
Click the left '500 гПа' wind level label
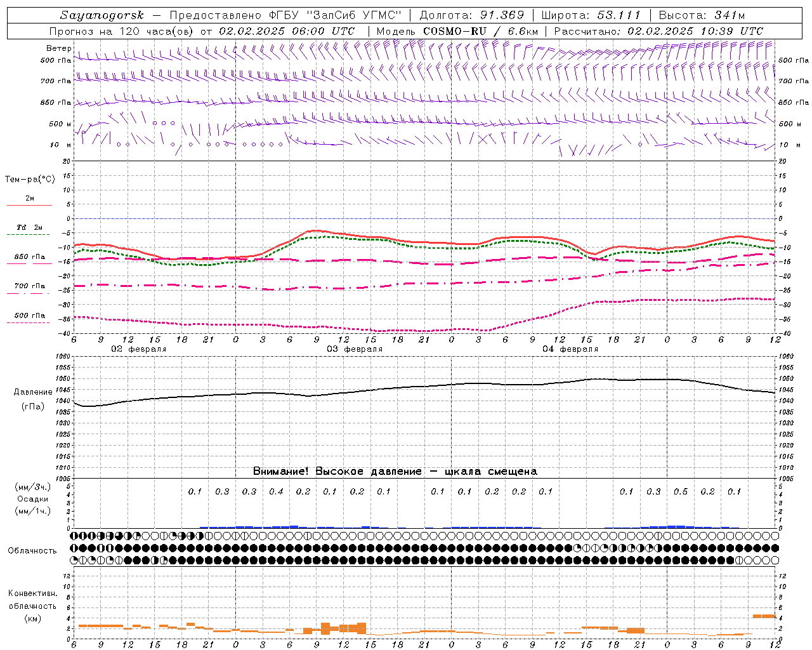56,60
